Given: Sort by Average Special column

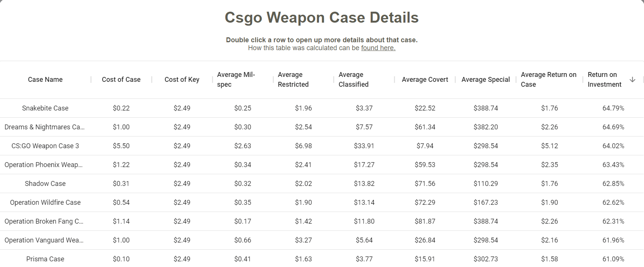Looking at the screenshot, I should click(486, 80).
